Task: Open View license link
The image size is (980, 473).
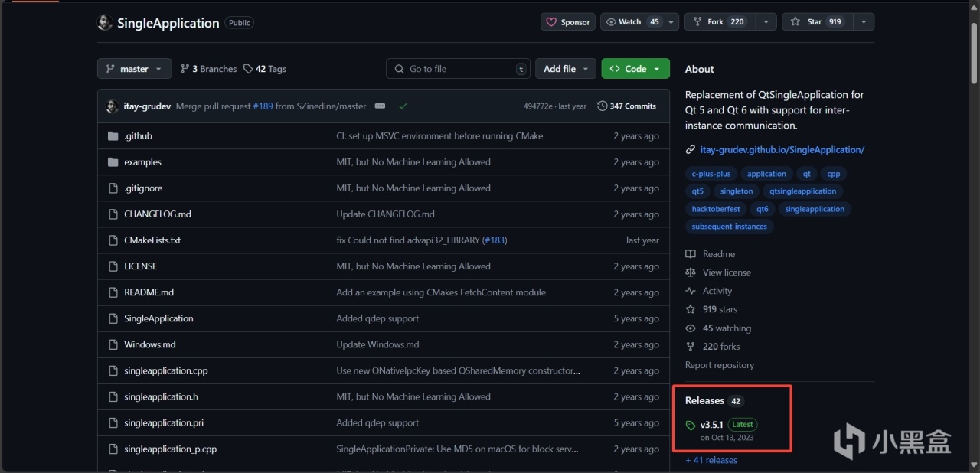Action: coord(718,272)
